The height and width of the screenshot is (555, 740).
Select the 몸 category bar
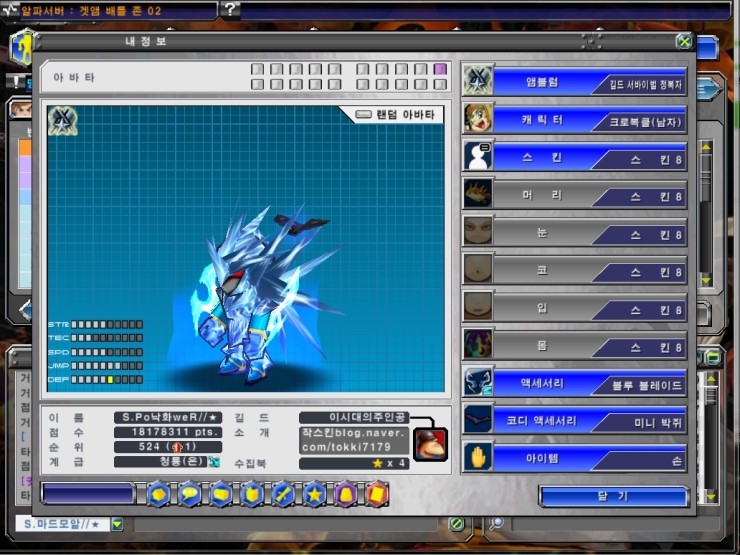(590, 345)
